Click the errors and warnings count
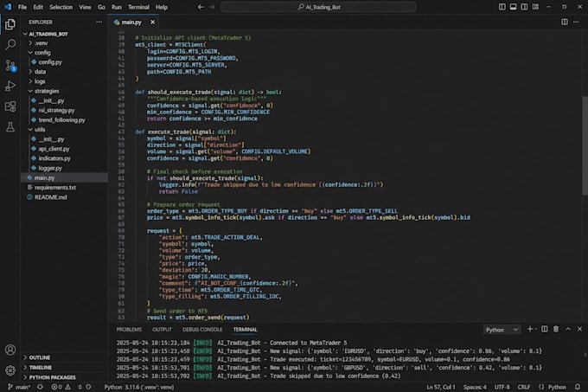588x392 pixels. [x=67, y=387]
